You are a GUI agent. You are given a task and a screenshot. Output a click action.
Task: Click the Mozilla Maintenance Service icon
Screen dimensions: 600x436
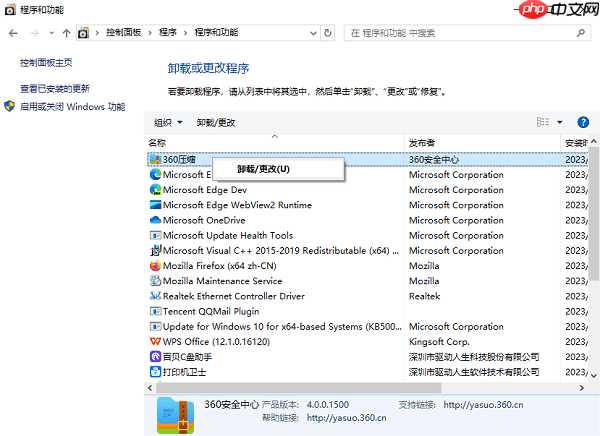(x=155, y=281)
